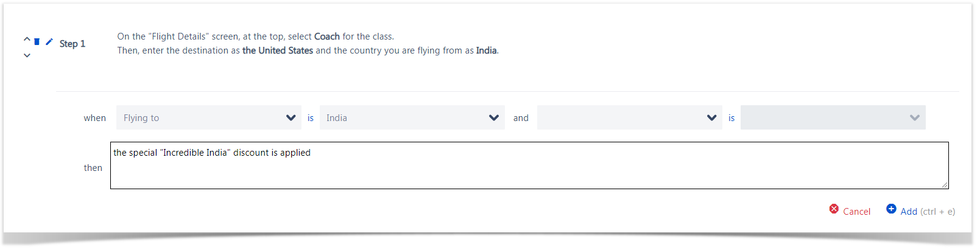Click the red X cancel icon
The width and height of the screenshot is (980, 250).
[834, 209]
